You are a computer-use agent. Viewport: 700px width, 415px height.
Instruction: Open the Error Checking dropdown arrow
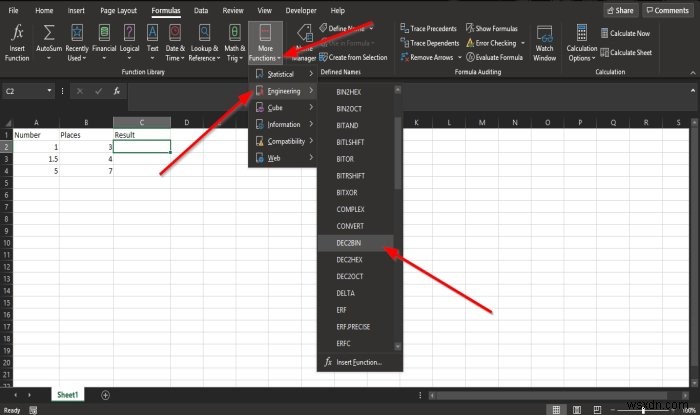[x=523, y=43]
